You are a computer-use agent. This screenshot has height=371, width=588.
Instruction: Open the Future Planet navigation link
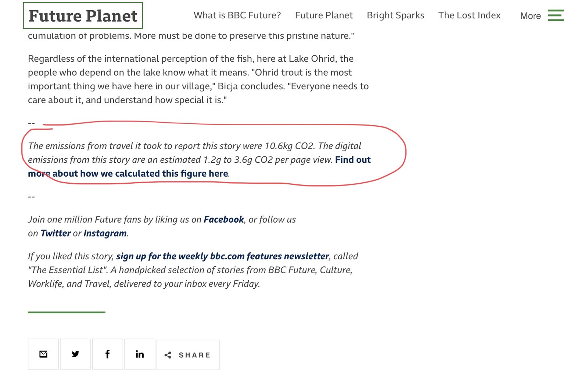pos(324,15)
